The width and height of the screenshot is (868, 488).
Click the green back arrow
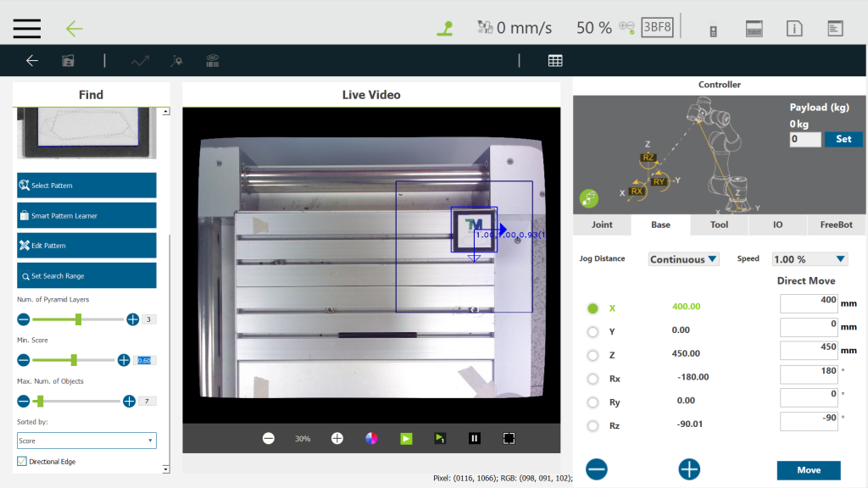coord(75,28)
